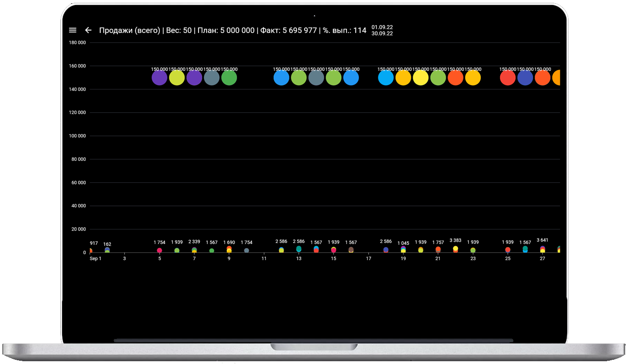Select the orange data point labeled 917
The image size is (627, 364).
click(x=91, y=251)
